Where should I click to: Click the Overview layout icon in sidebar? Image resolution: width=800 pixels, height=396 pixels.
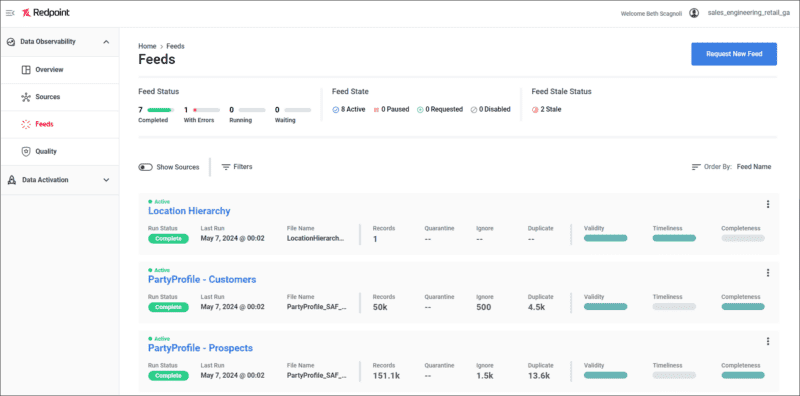pos(26,70)
